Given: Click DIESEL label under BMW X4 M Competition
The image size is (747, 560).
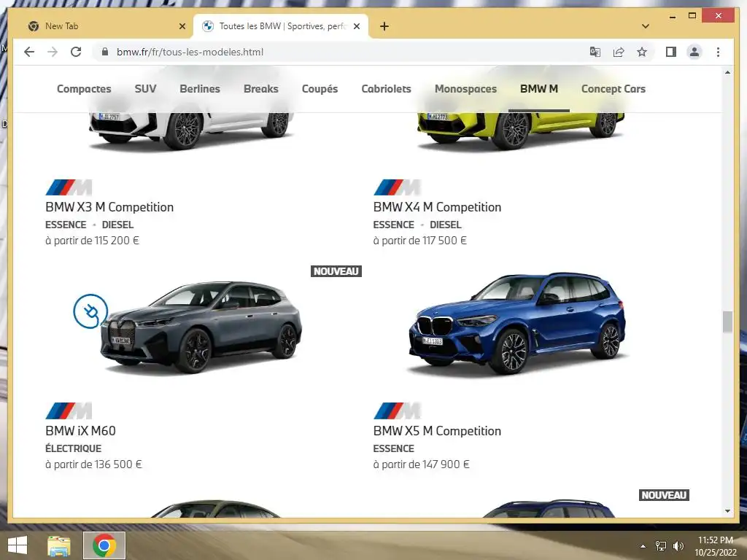Looking at the screenshot, I should [x=446, y=225].
